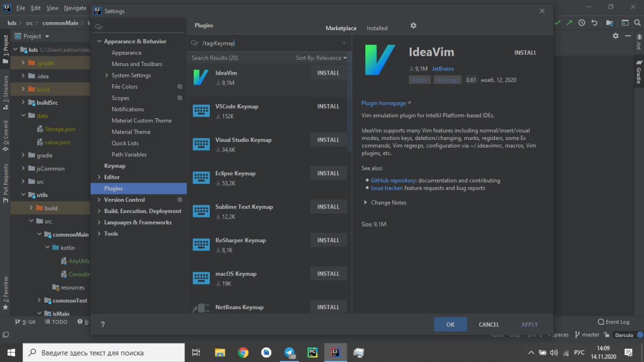Viewport: 644px width, 362px height.
Task: Click the Windows taskbar search box
Action: (104, 352)
